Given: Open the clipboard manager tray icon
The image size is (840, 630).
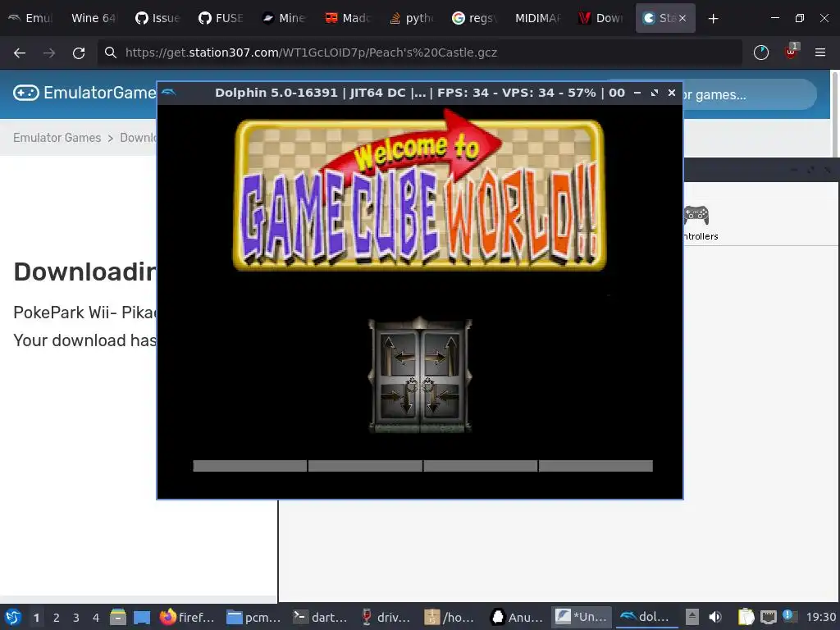Looking at the screenshot, I should coord(745,617).
